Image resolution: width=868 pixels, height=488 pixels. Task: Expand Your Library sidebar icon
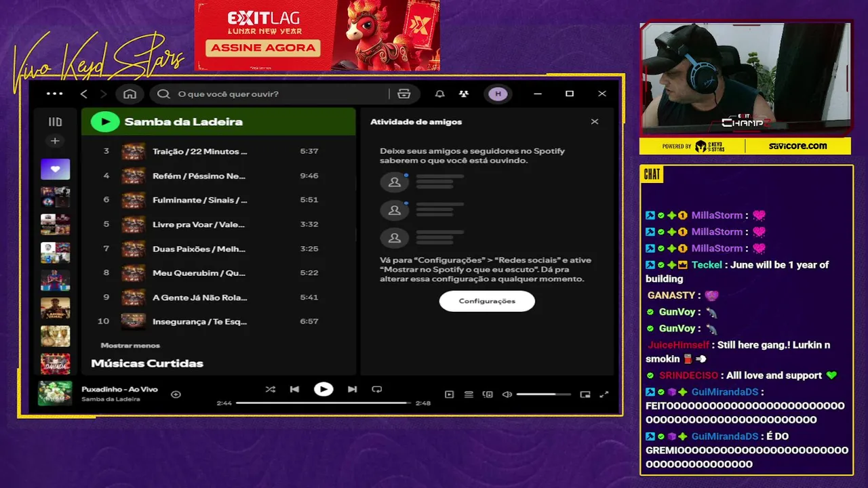(55, 122)
